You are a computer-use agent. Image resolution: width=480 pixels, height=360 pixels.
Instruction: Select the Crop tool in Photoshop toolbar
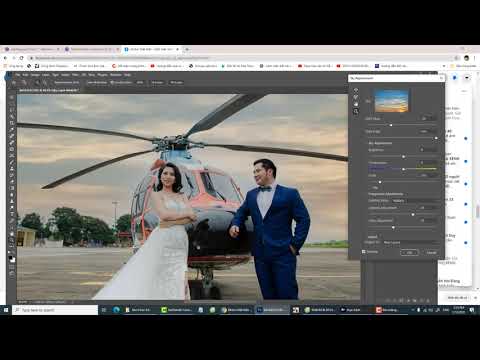coord(12,123)
